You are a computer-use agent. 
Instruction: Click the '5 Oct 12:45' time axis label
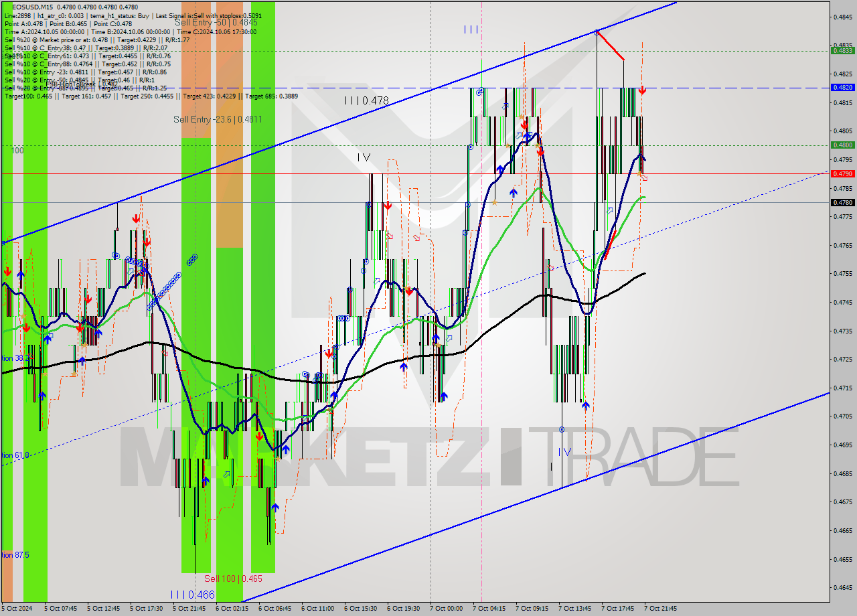coord(103,609)
